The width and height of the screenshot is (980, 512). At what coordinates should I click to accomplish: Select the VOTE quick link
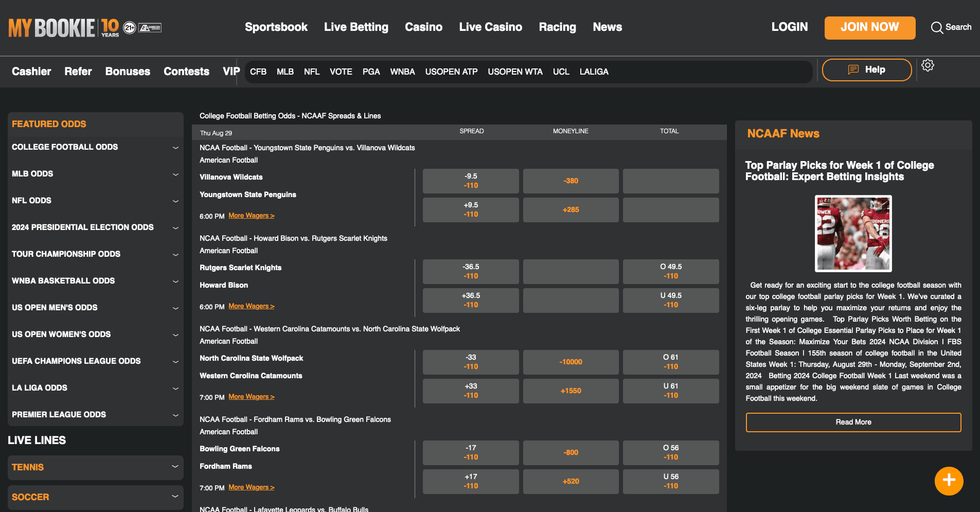[341, 72]
